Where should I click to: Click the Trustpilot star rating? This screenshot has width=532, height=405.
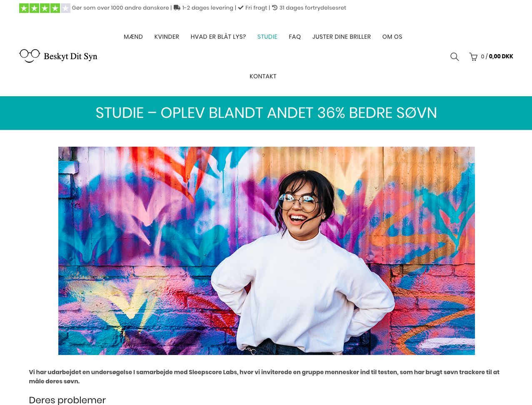(x=45, y=8)
